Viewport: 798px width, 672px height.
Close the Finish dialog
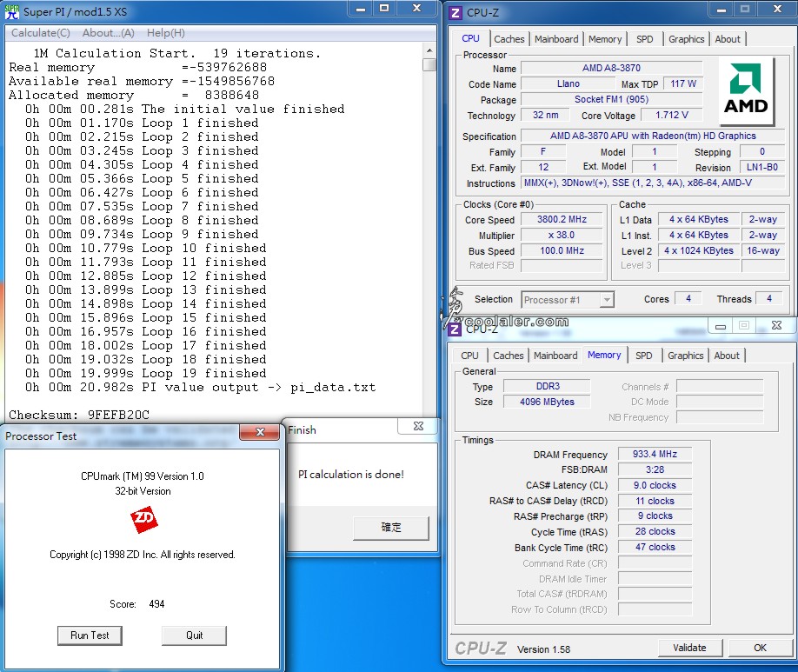click(x=418, y=426)
